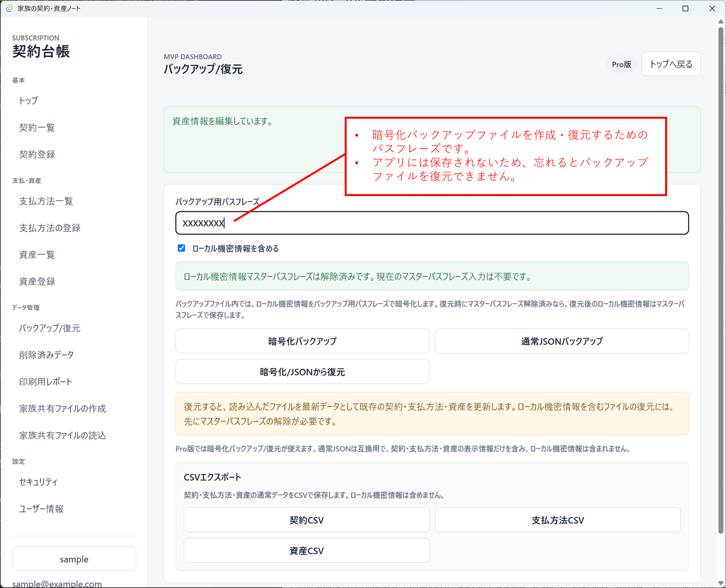Export 支払方法CSV

click(558, 520)
